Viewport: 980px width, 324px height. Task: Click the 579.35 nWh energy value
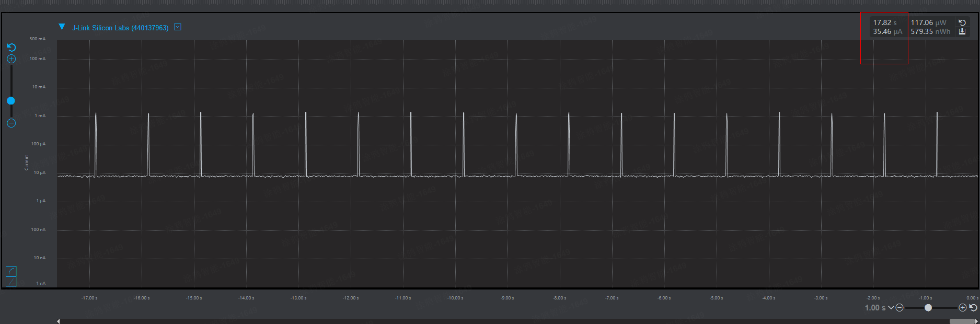click(x=930, y=32)
